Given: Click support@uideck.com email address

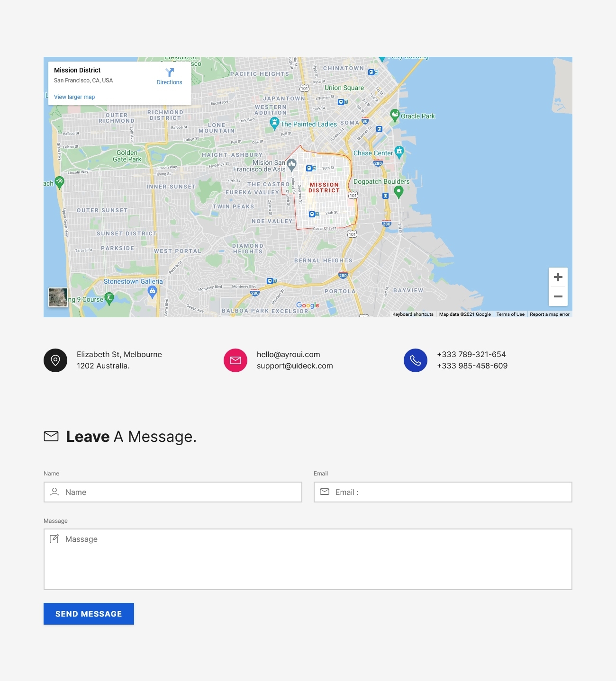Looking at the screenshot, I should coord(295,366).
